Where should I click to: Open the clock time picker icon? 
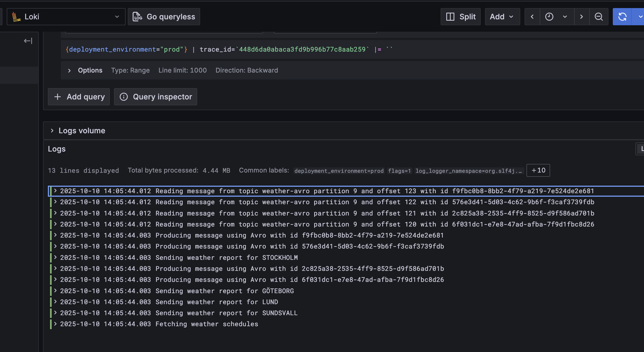(x=549, y=17)
